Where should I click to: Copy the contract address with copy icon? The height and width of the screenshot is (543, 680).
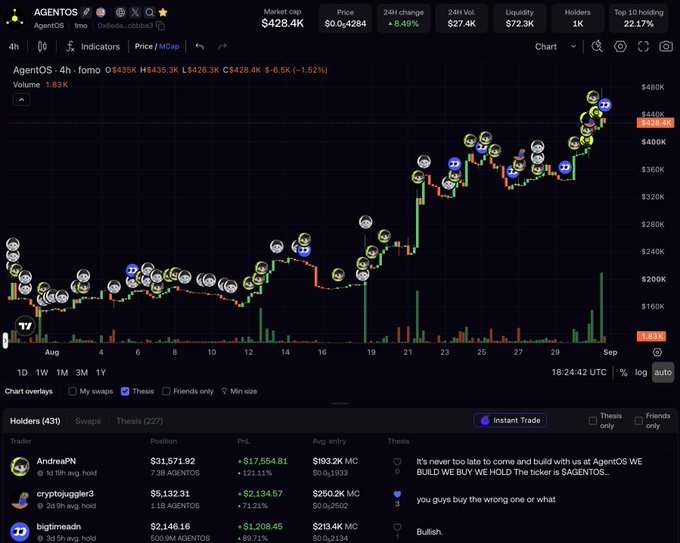[x=160, y=26]
